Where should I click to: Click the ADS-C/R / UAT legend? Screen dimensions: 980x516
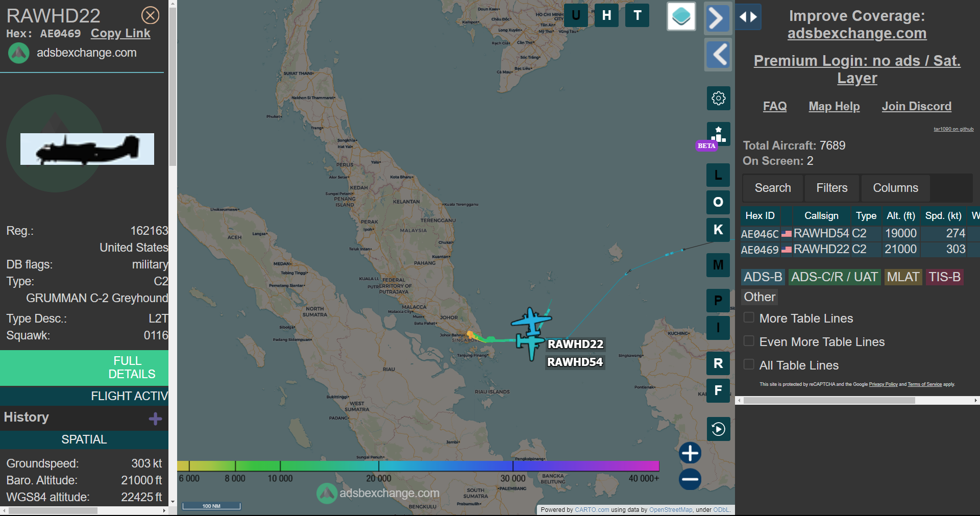tap(835, 277)
